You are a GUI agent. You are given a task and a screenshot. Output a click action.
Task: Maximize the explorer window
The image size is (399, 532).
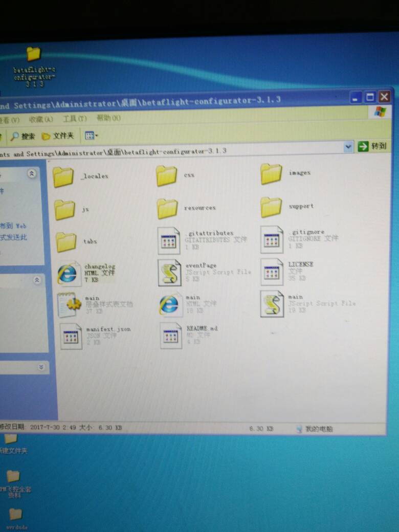pos(369,97)
